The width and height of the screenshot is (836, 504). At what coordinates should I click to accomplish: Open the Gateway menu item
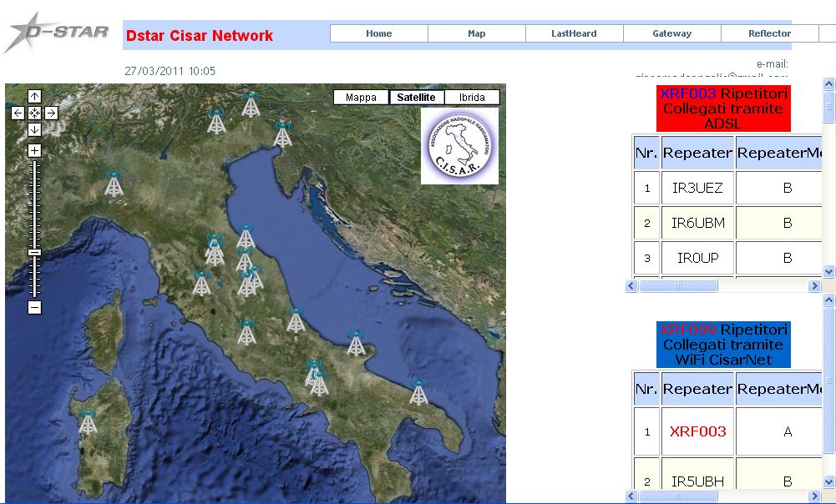[671, 33]
